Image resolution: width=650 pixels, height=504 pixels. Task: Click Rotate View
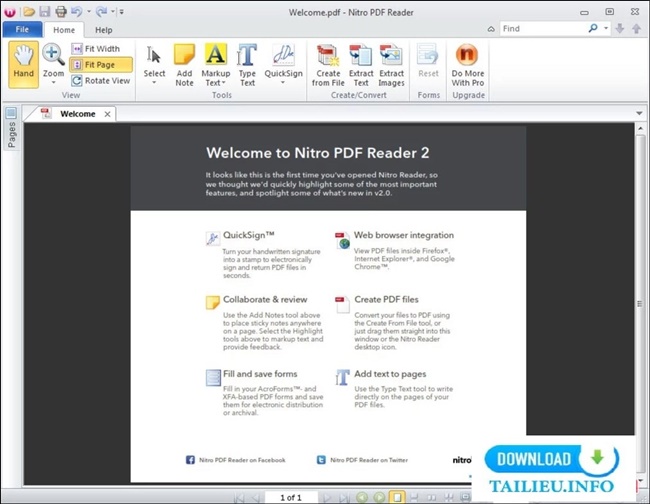pyautogui.click(x=101, y=80)
